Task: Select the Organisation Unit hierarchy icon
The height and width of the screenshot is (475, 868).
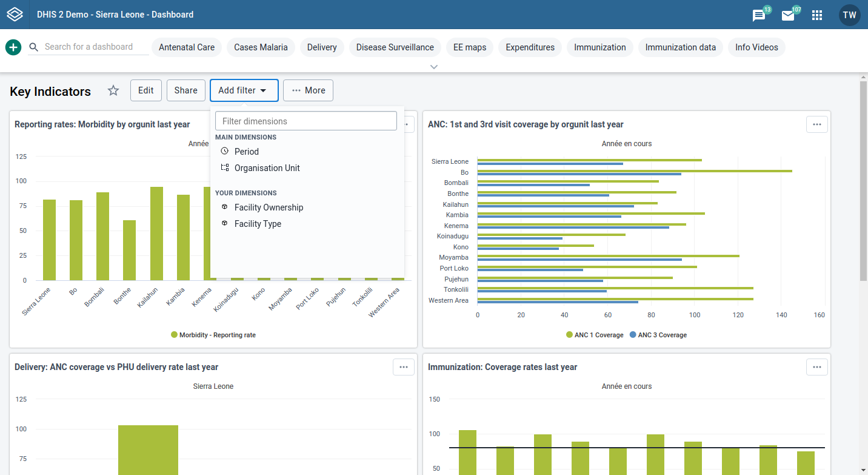Action: 224,168
